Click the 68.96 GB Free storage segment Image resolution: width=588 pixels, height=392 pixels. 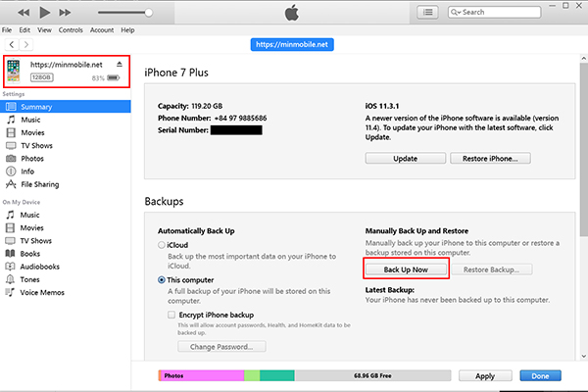tap(372, 375)
